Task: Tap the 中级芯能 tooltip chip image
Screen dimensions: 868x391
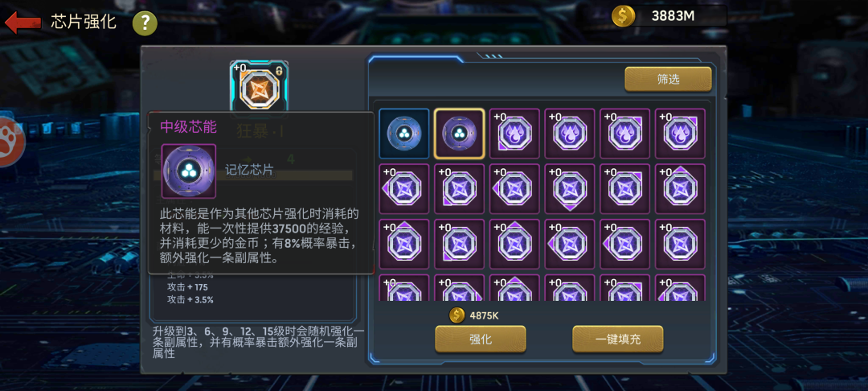Action: (189, 171)
